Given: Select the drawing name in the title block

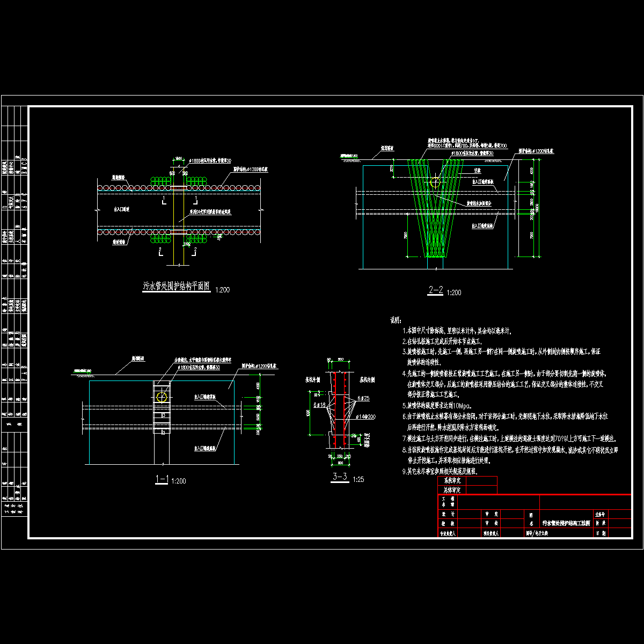Looking at the screenshot, I should (566, 522).
